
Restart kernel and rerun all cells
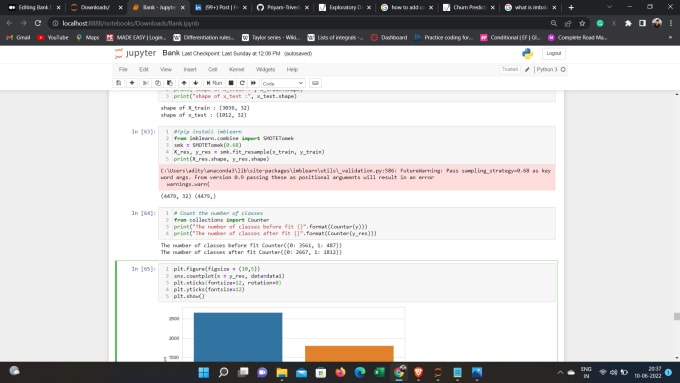[x=253, y=83]
